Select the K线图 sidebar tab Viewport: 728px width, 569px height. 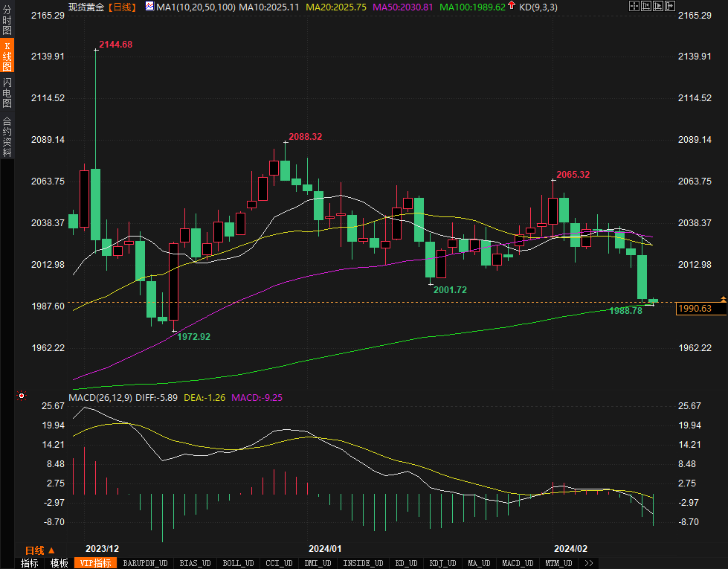coord(7,57)
